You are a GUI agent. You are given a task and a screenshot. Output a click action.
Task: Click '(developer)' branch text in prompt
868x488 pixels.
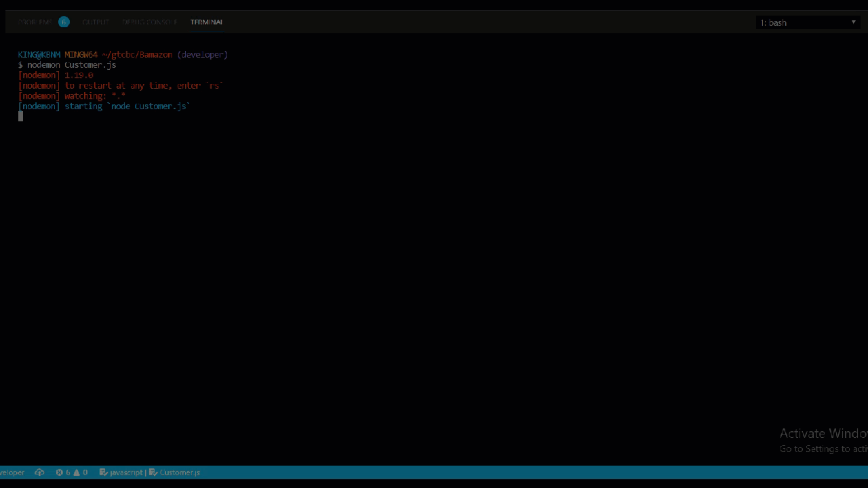(x=203, y=54)
